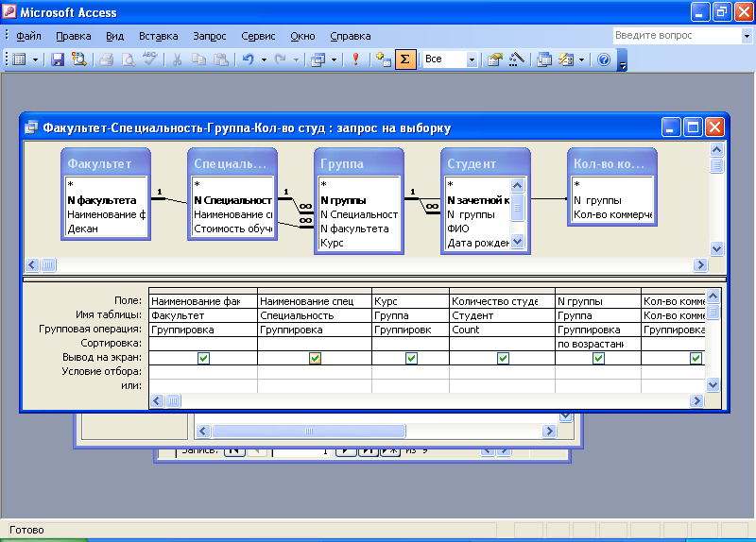Click the Save toolbar icon
756x542 pixels.
tap(58, 59)
